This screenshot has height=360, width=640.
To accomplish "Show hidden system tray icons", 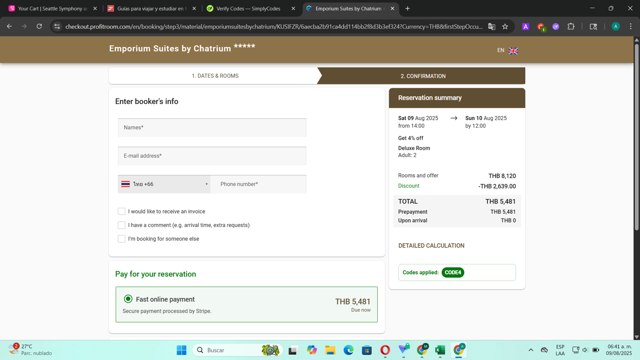I will click(531, 350).
